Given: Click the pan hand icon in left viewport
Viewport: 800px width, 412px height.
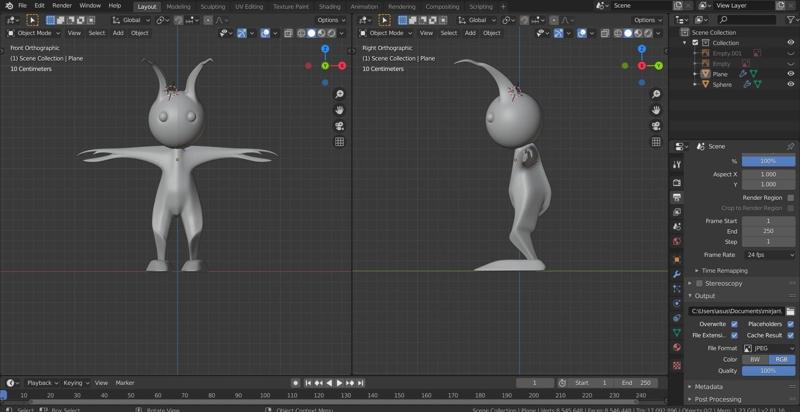Looking at the screenshot, I should coord(339,109).
